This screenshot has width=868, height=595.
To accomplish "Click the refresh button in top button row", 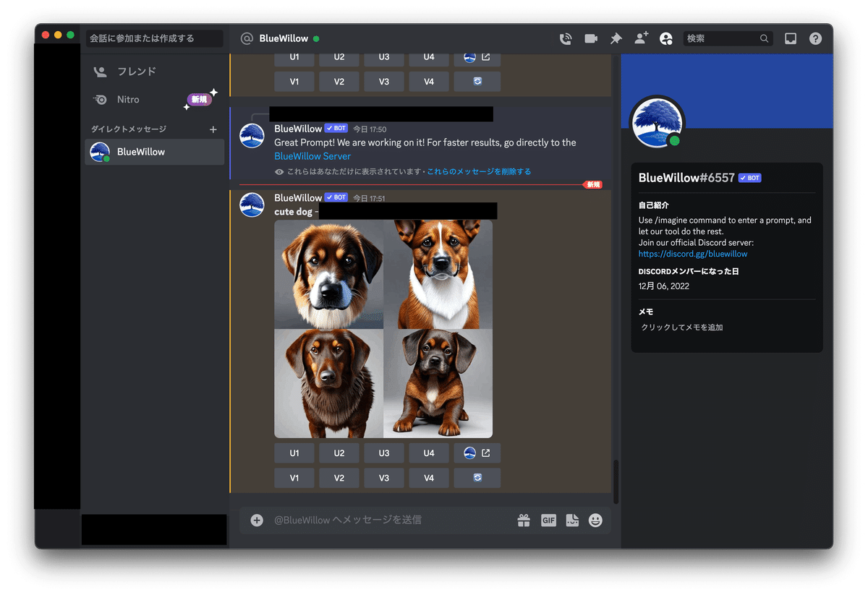I will (x=477, y=82).
